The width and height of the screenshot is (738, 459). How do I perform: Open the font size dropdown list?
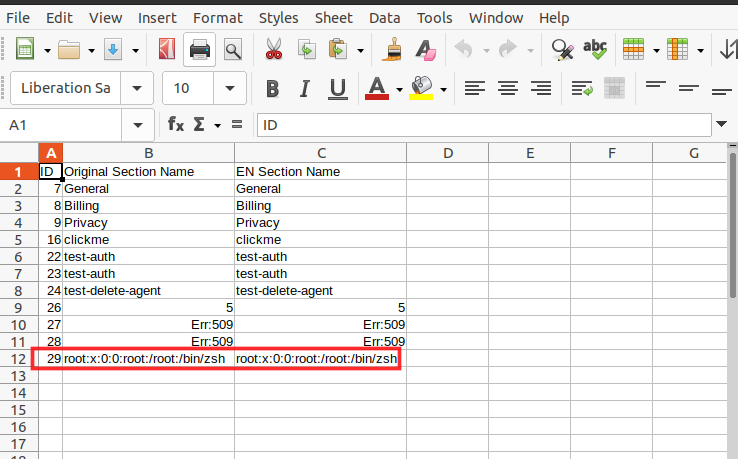[x=230, y=88]
